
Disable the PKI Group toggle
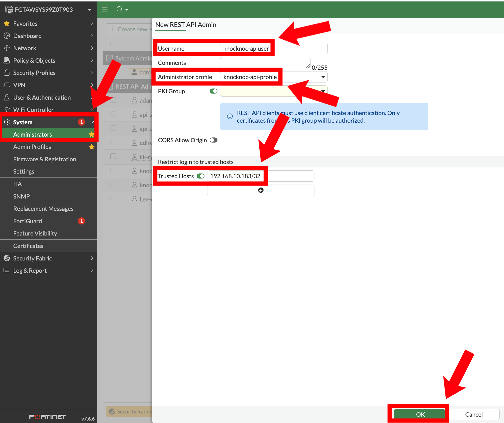pos(213,91)
